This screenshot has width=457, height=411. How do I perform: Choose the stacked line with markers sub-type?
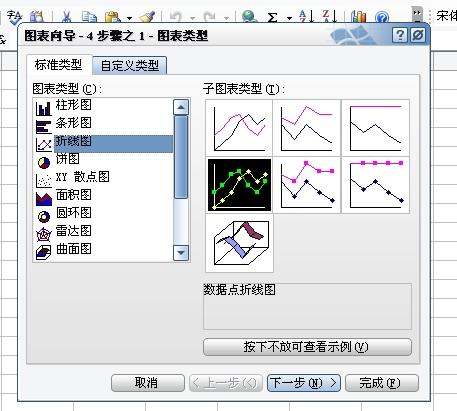point(307,185)
